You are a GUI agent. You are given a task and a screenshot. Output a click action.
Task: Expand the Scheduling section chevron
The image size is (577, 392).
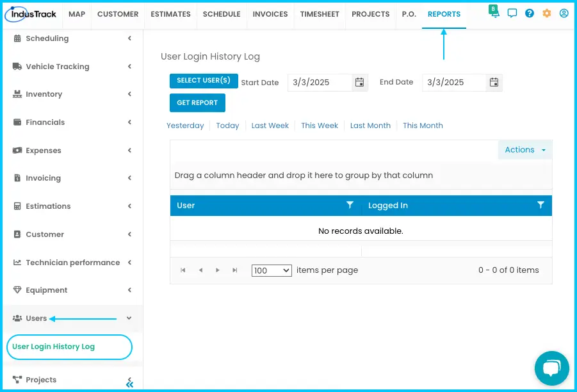point(129,38)
